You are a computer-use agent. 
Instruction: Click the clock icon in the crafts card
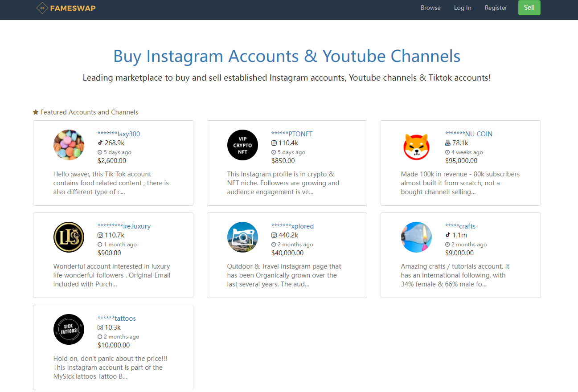click(447, 245)
